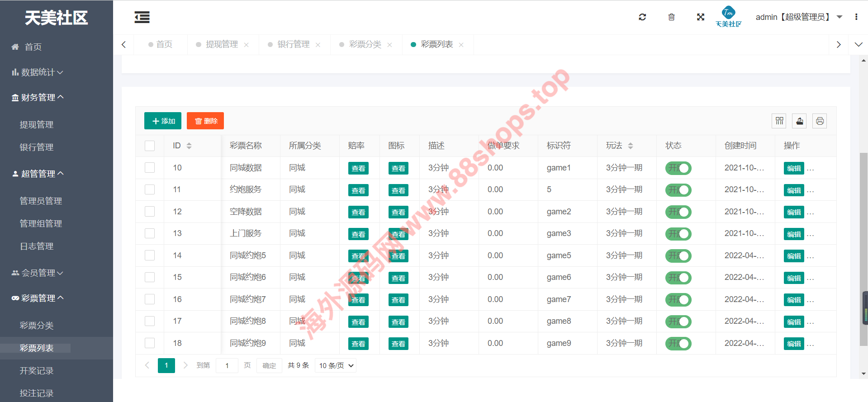Viewport: 868px width, 402px height.
Task: Click the green 添加 button
Action: pyautogui.click(x=163, y=121)
